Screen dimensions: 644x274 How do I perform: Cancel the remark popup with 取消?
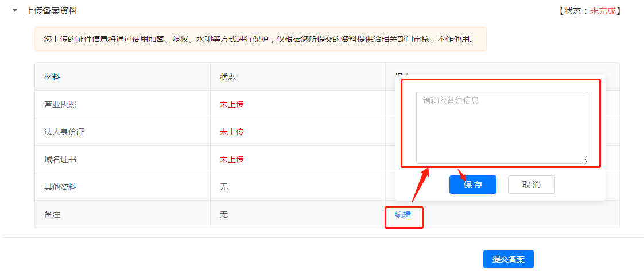click(x=532, y=185)
